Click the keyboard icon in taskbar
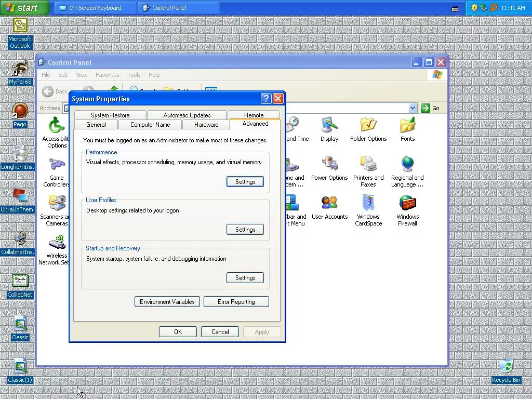 pos(455,9)
